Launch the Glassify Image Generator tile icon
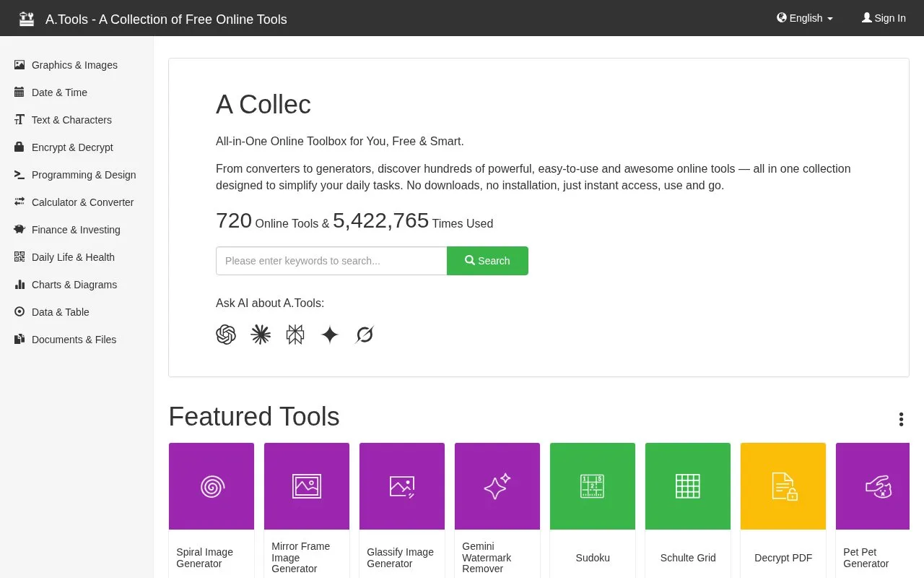The width and height of the screenshot is (924, 578). point(402,486)
